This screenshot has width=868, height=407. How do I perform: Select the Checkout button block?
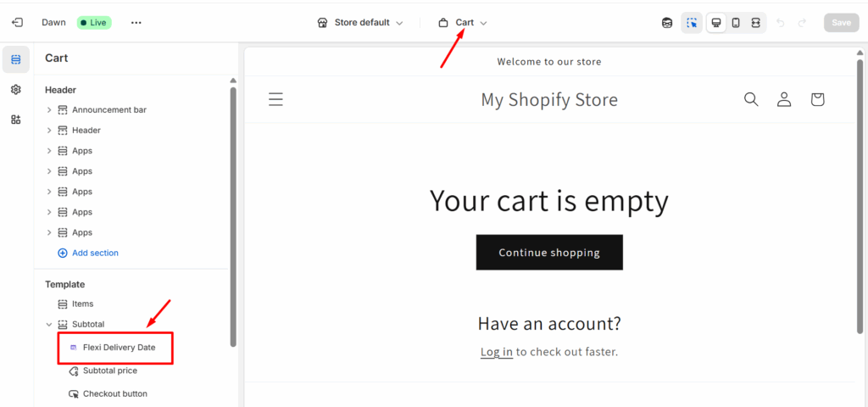[114, 393]
